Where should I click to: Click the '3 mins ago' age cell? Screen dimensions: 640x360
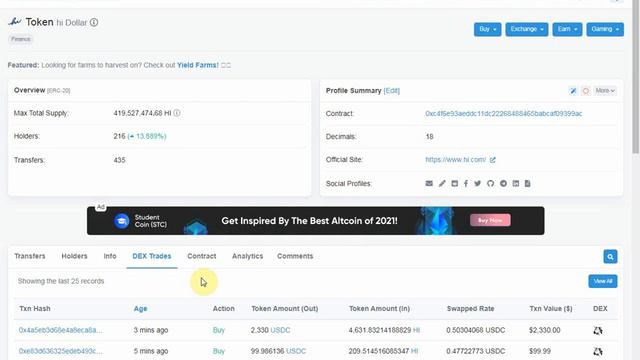(x=151, y=330)
